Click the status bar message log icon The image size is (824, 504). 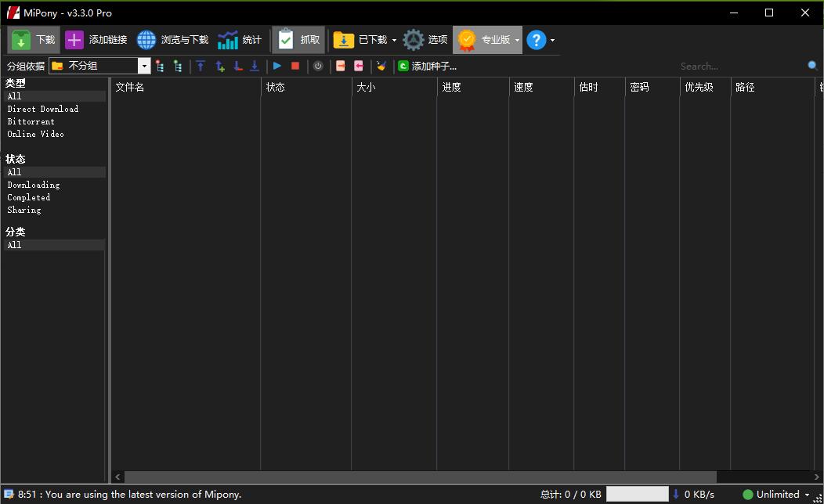[x=9, y=494]
